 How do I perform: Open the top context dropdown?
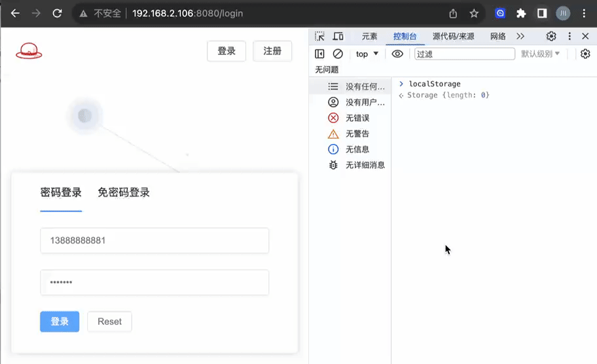(x=367, y=54)
